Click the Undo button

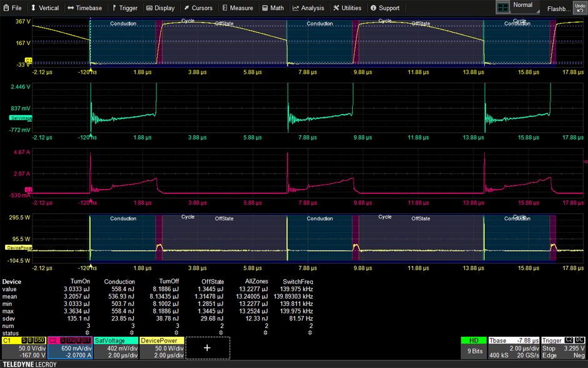[579, 8]
